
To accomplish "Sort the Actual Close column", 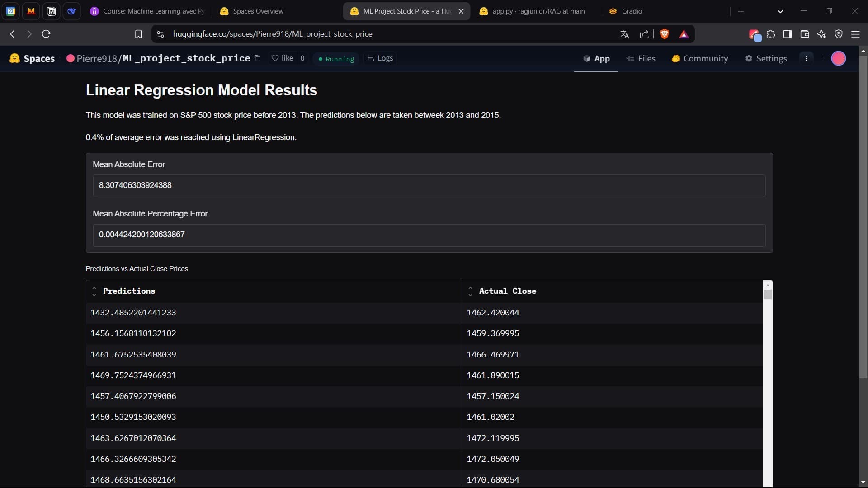I will pos(470,291).
